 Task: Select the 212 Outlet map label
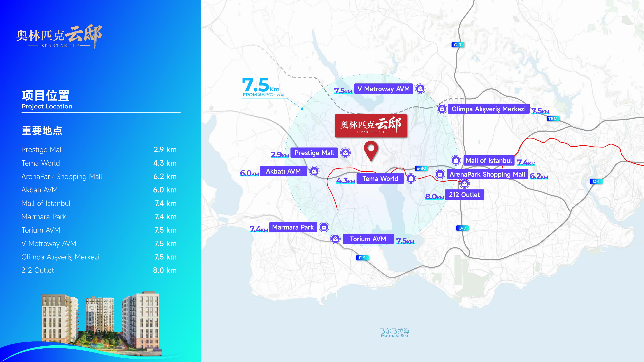(464, 195)
